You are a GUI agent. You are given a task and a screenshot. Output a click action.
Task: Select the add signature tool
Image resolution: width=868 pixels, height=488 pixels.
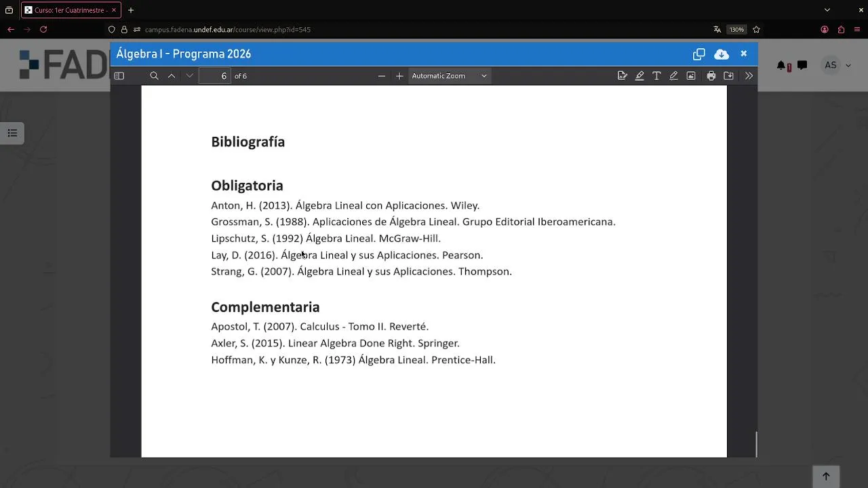pos(623,76)
